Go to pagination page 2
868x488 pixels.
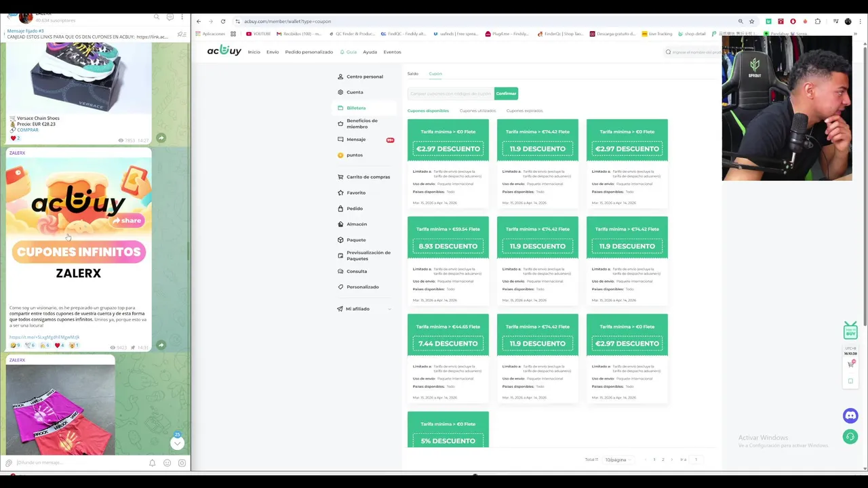click(x=663, y=460)
